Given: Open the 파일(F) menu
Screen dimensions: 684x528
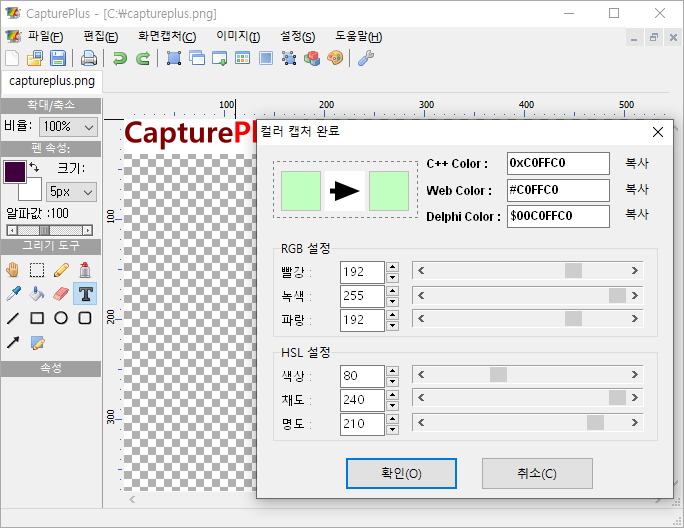Looking at the screenshot, I should point(44,36).
